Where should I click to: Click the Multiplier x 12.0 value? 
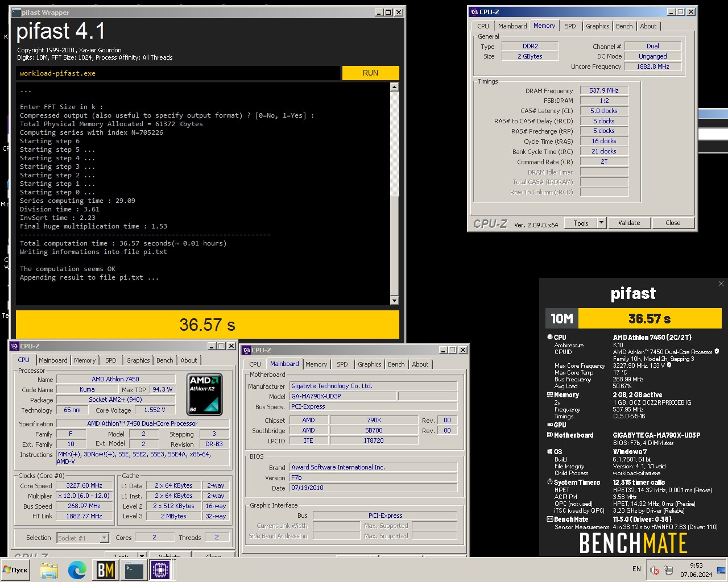pos(84,496)
